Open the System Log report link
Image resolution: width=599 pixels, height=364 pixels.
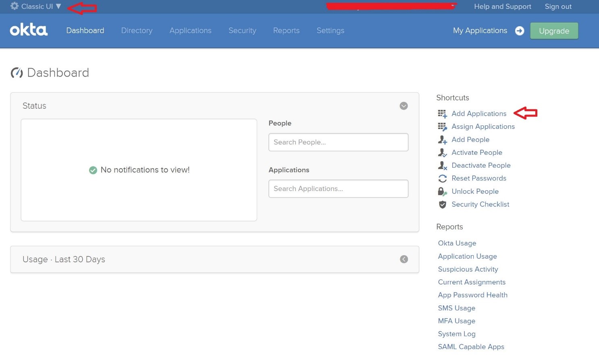tap(457, 334)
